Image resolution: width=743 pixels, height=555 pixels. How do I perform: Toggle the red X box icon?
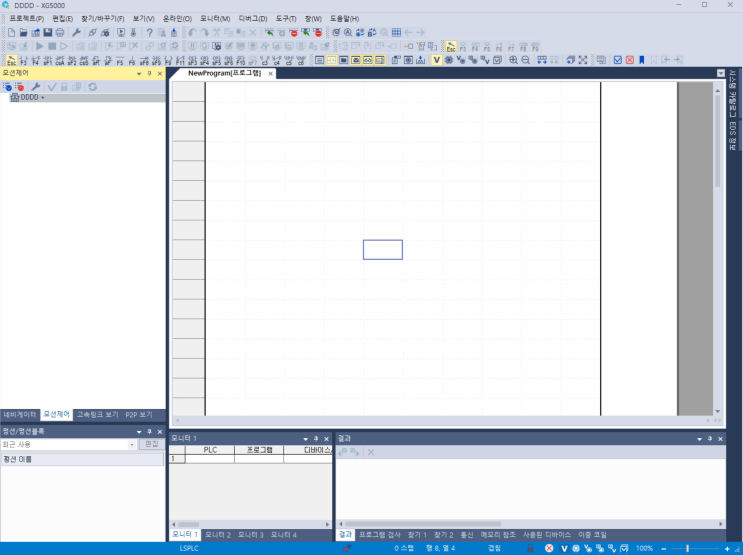click(x=629, y=60)
